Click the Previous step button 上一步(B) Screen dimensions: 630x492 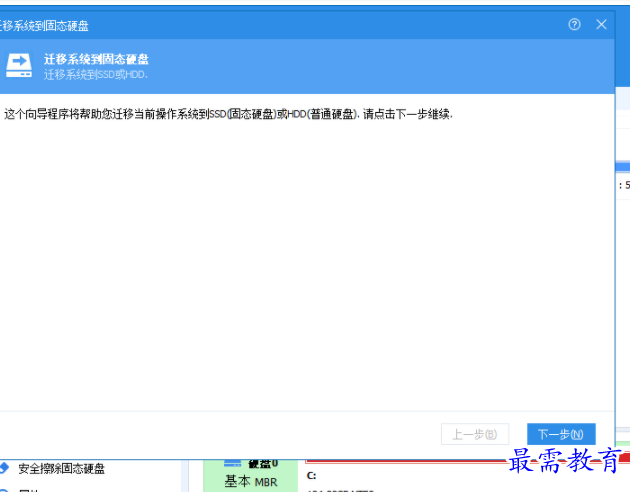point(475,434)
